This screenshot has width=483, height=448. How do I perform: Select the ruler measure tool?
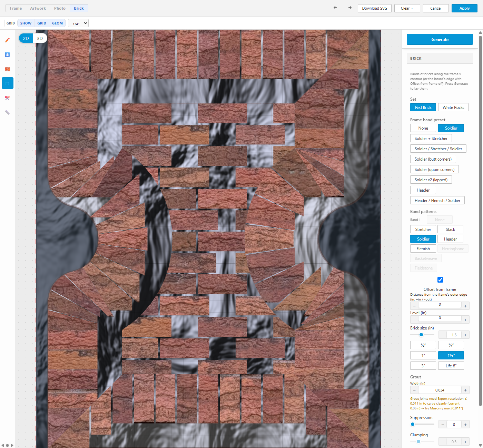pos(7,112)
